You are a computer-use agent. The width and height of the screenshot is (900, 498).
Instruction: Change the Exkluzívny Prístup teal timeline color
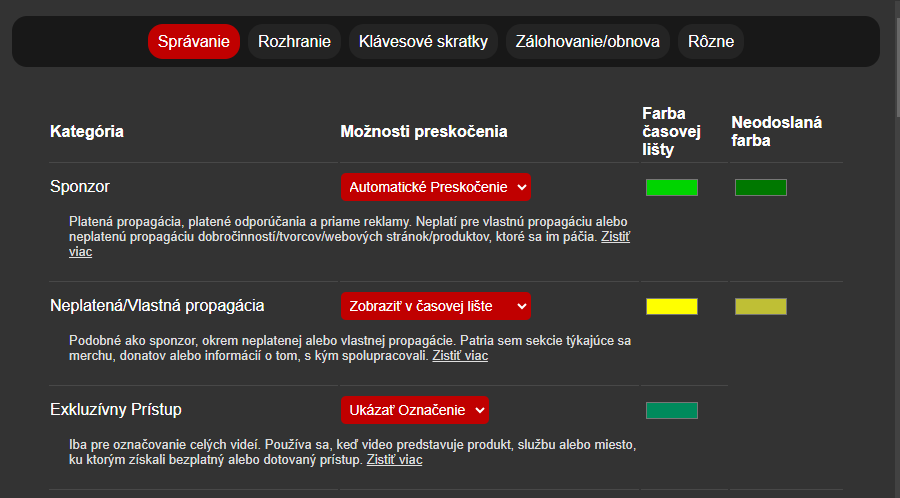671,410
